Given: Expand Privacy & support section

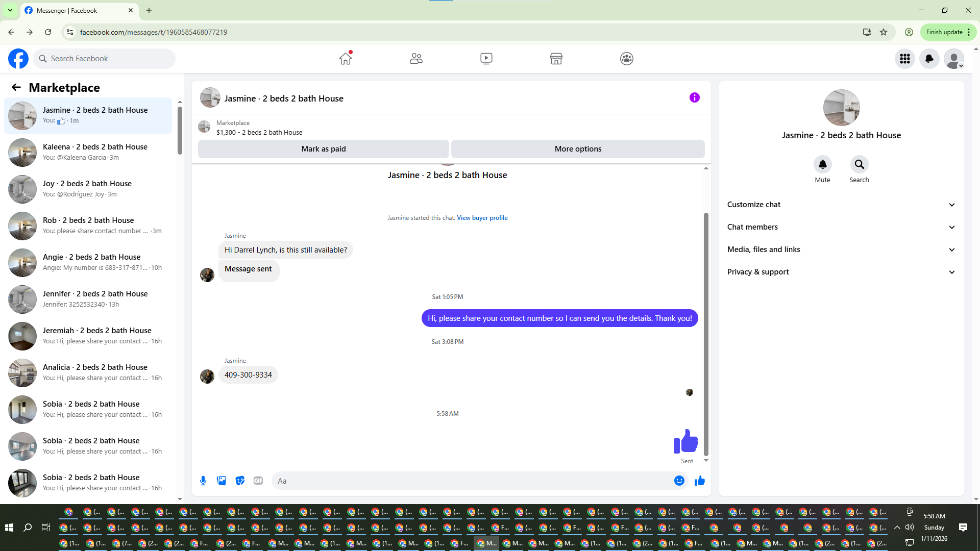Looking at the screenshot, I should click(841, 272).
